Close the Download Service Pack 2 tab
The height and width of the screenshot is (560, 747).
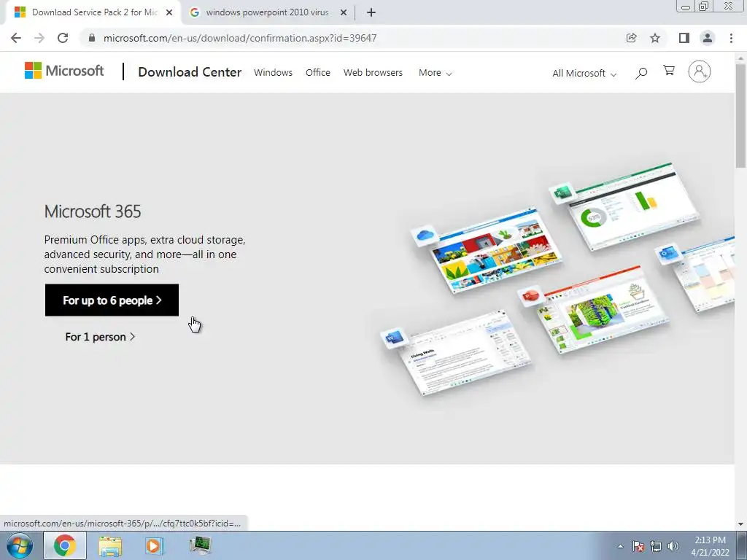(169, 12)
